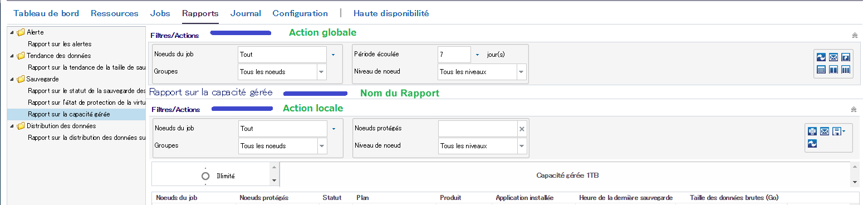This screenshot has height=205, width=868.
Task: Open the save icon's dropdown arrow
Action: click(844, 131)
